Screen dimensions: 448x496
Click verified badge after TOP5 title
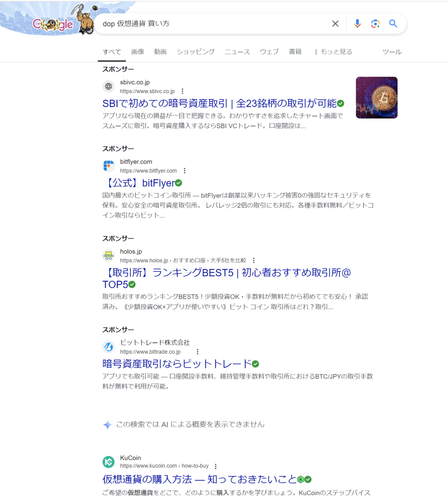[132, 284]
